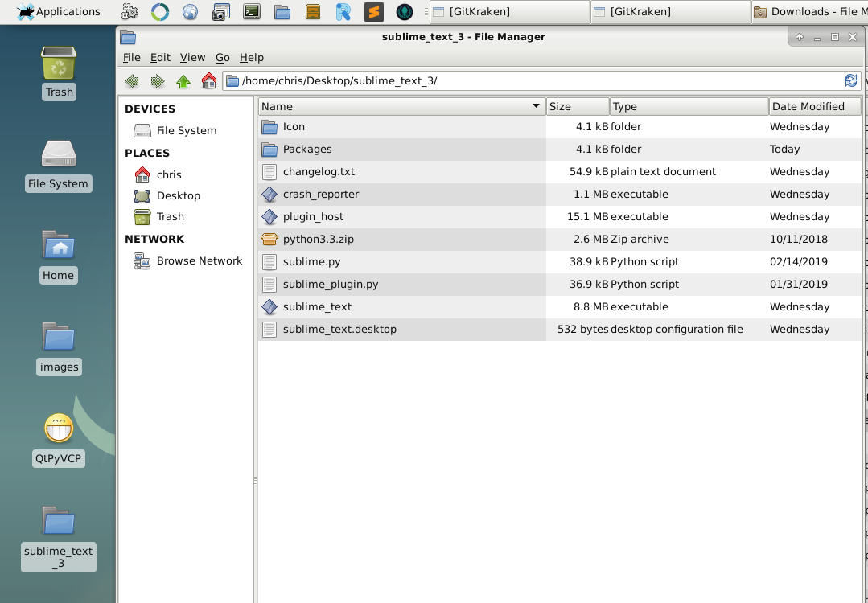Image resolution: width=868 pixels, height=603 pixels.
Task: Select the file name changelog.txt
Action: 319,171
